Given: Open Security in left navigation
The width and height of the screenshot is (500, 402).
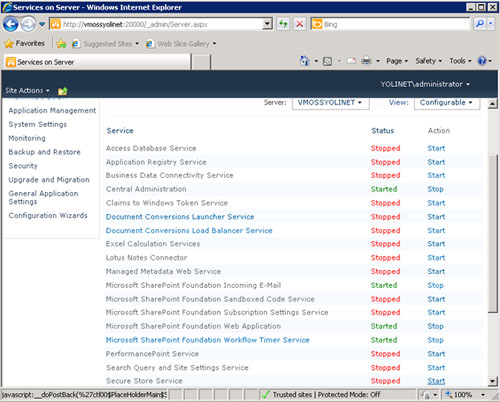Looking at the screenshot, I should pyautogui.click(x=23, y=166).
